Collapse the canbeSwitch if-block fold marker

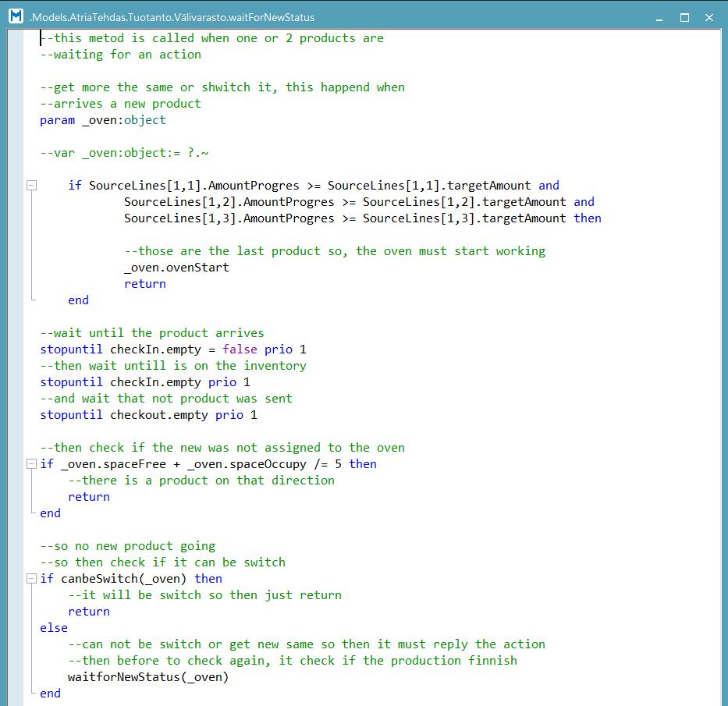coord(31,578)
